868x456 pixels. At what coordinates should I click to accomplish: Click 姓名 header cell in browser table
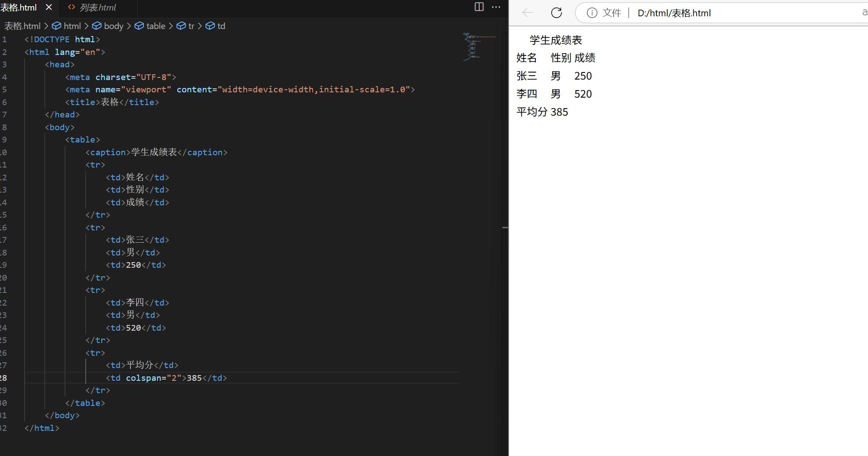pyautogui.click(x=527, y=58)
